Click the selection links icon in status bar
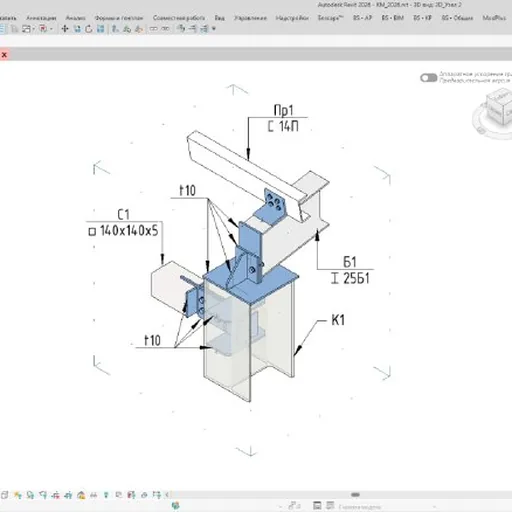The image size is (512, 512). point(295,506)
